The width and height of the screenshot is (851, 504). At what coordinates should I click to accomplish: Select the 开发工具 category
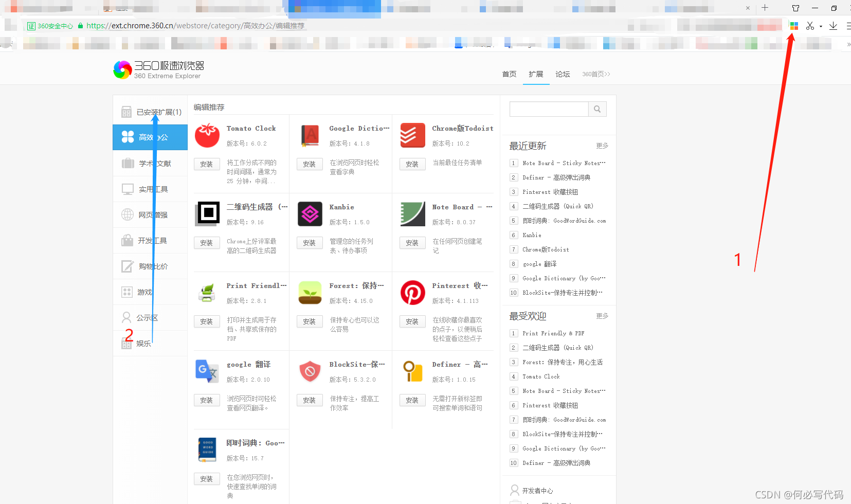click(x=150, y=241)
